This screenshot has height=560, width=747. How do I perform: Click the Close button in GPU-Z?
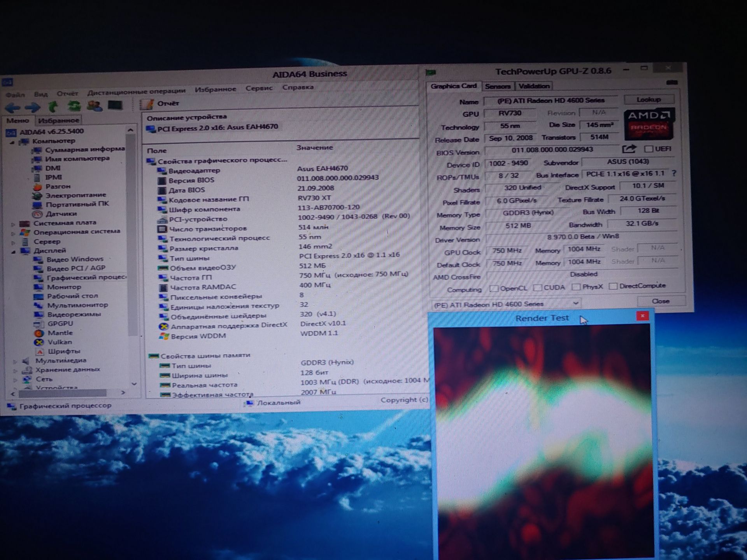[x=660, y=301]
